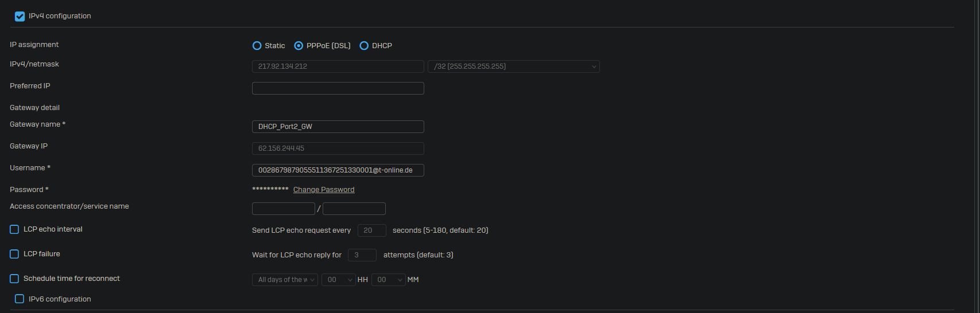980x313 pixels.
Task: Enable the LCP failure checkbox
Action: point(14,254)
